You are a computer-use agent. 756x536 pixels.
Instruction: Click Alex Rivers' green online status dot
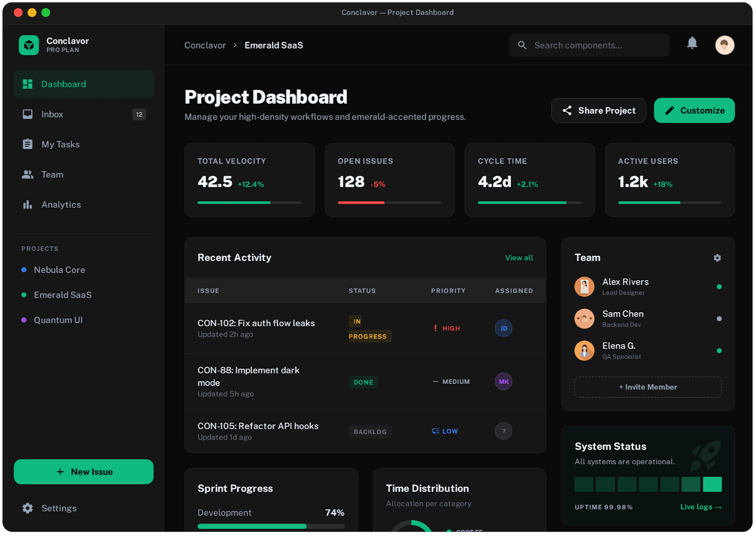point(719,287)
